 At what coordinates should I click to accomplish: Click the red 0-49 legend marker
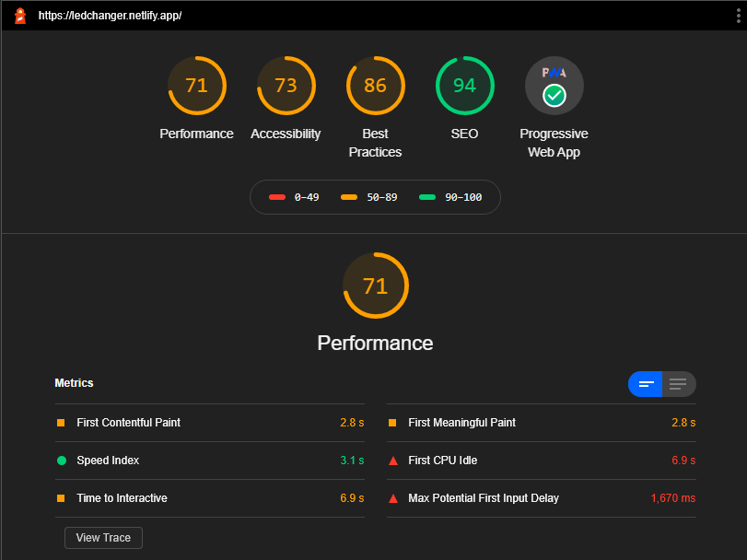coord(277,197)
